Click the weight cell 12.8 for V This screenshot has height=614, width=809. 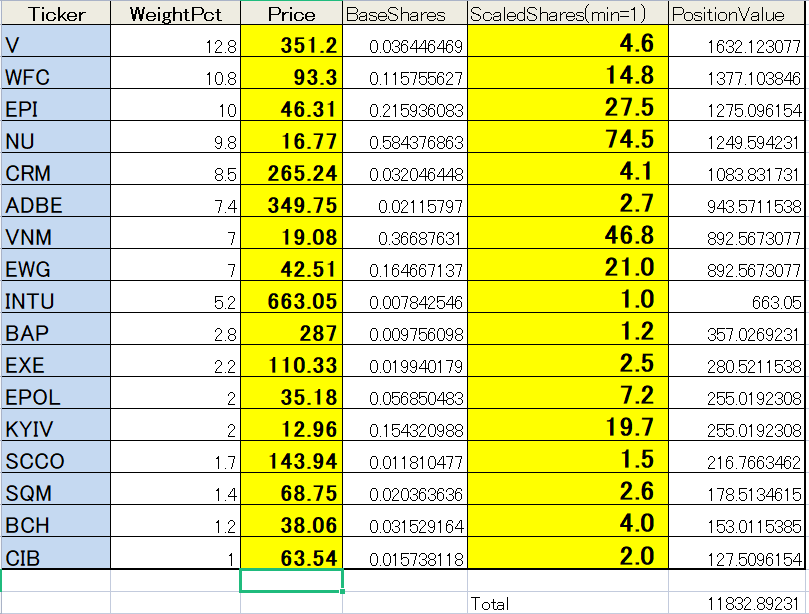click(x=175, y=45)
